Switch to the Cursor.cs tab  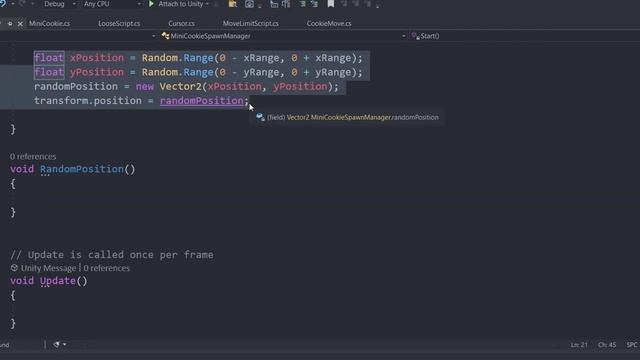[181, 23]
